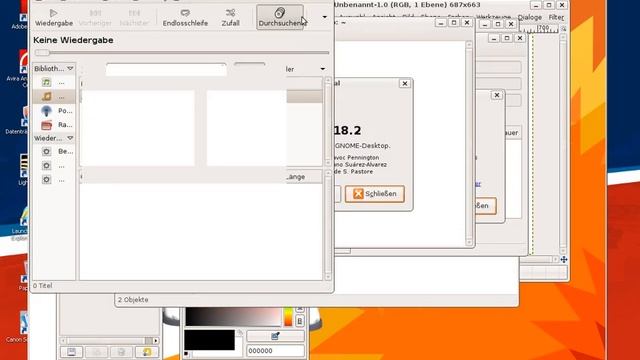Image resolution: width=640 pixels, height=360 pixels.
Task: Open the Avira desktop shortcut
Action: click(19, 69)
